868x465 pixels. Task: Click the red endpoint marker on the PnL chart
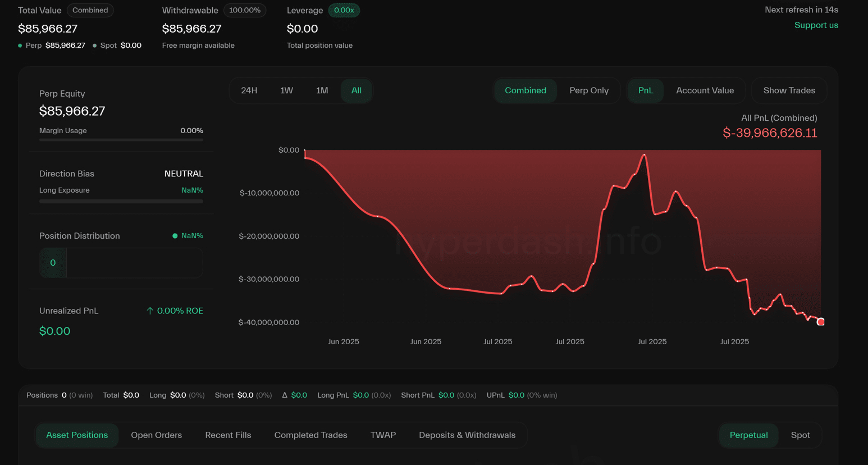tap(820, 322)
